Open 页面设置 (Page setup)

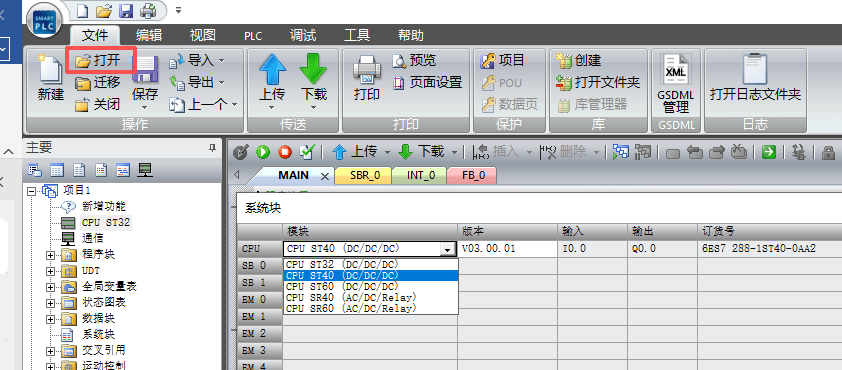427,83
